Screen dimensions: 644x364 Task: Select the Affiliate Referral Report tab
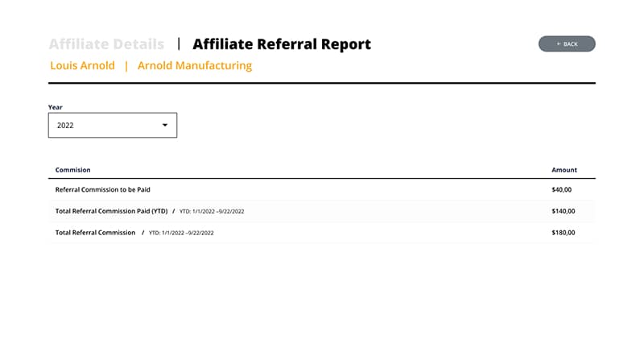point(282,44)
